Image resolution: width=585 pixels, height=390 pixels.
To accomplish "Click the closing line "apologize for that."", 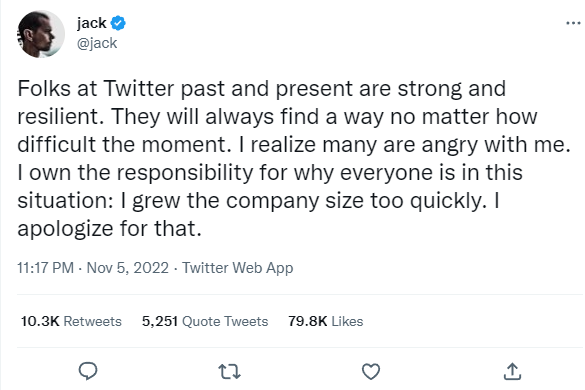I will 110,229.
